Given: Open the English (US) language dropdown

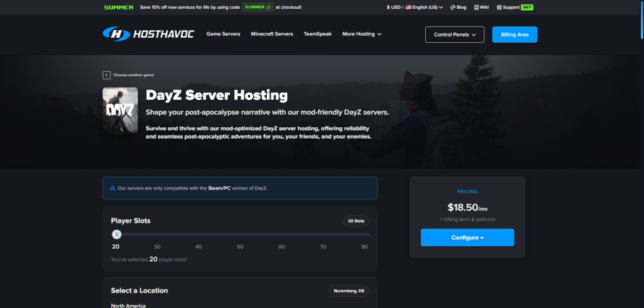Looking at the screenshot, I should pos(424,8).
